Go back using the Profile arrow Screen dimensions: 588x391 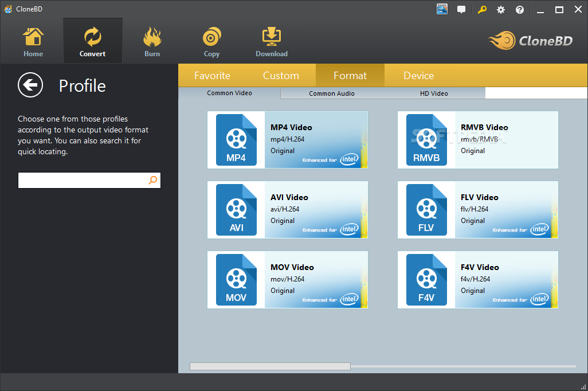coord(30,85)
